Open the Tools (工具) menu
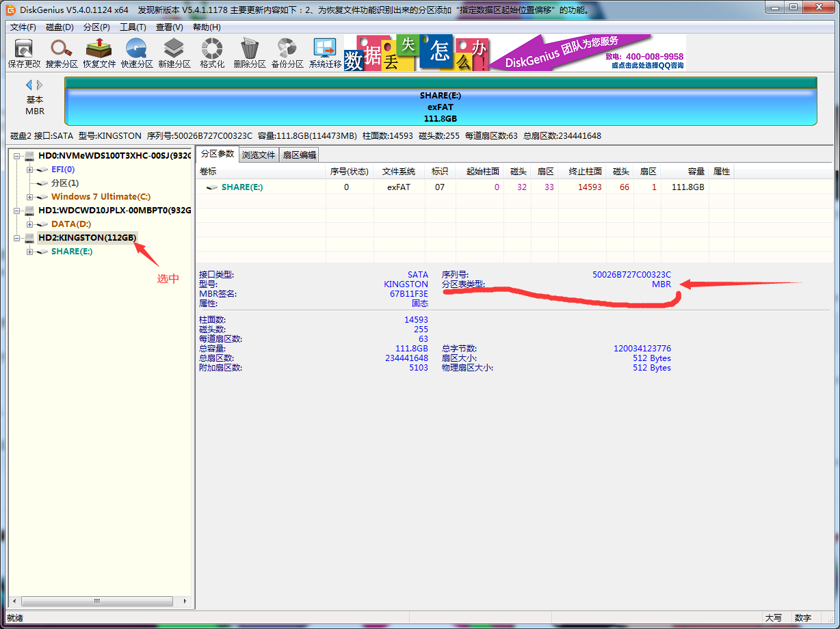Screen dimensions: 840x629 coord(133,27)
